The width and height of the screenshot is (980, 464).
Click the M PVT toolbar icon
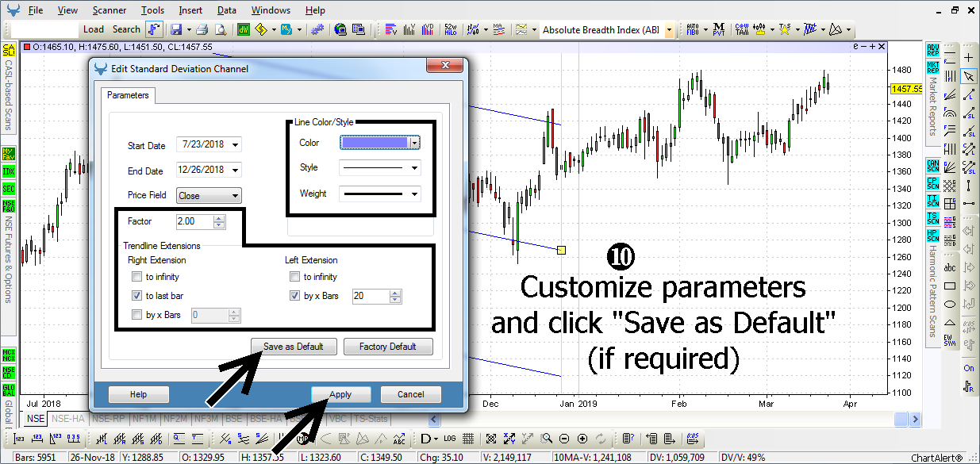click(718, 29)
